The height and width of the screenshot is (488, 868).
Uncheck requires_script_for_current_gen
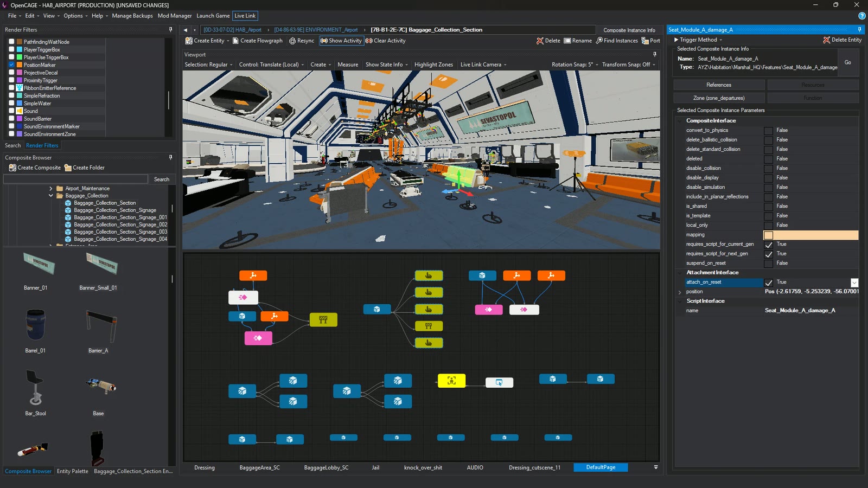(768, 245)
